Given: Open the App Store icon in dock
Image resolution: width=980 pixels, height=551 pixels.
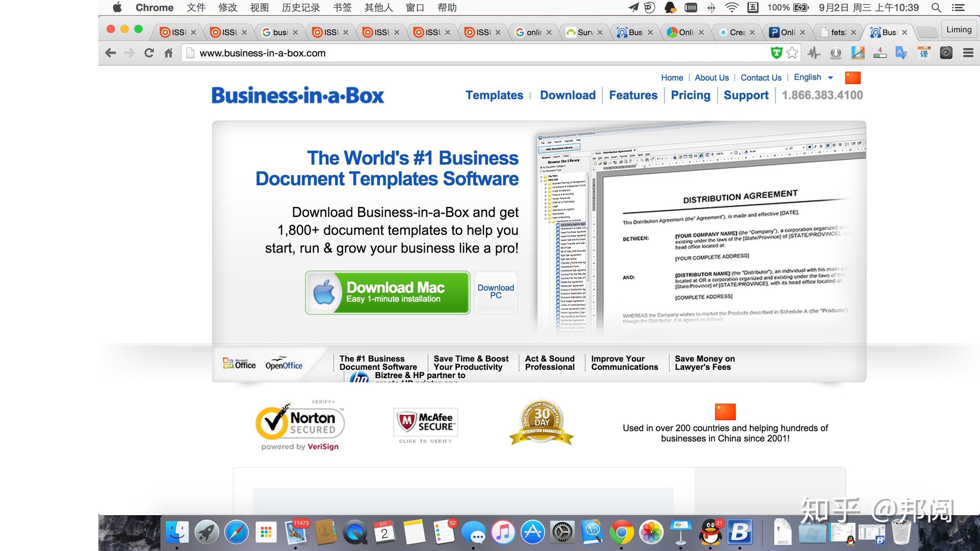Looking at the screenshot, I should tap(532, 532).
